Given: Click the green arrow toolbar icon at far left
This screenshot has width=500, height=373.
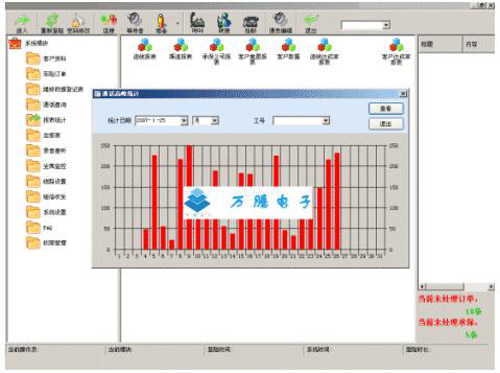Looking at the screenshot, I should [x=23, y=22].
